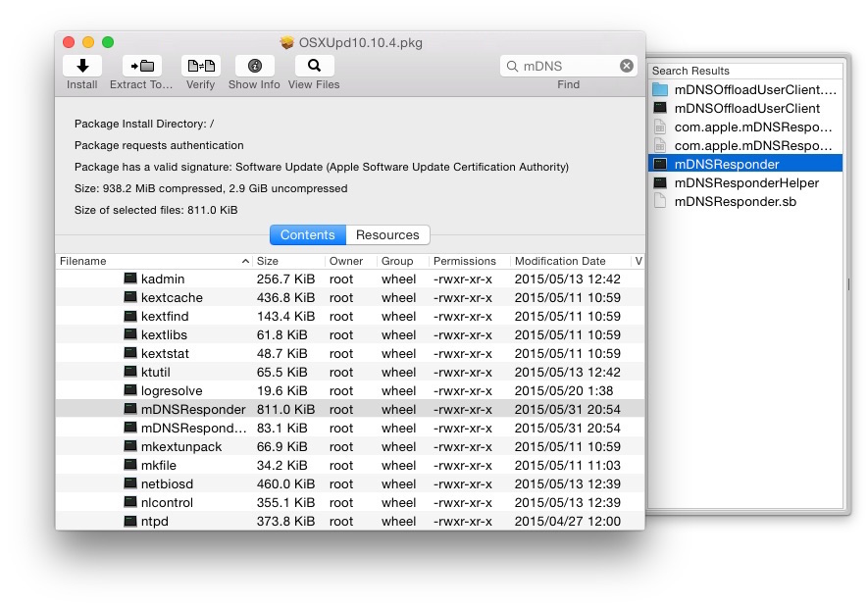Click the Search Results drawer resize handle
Screen dimensions: 868x609
coord(848,284)
